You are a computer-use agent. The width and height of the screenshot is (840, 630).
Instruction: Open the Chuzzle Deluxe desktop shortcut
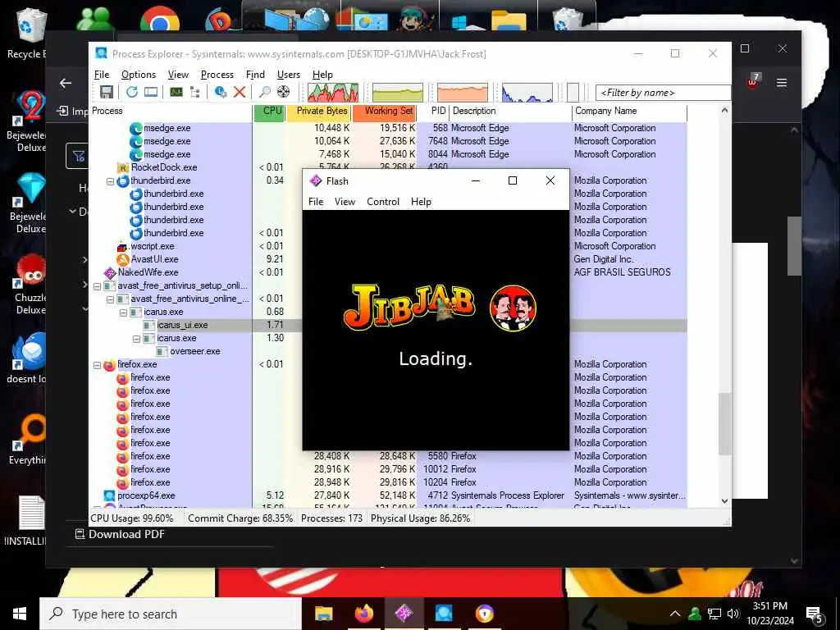point(29,284)
